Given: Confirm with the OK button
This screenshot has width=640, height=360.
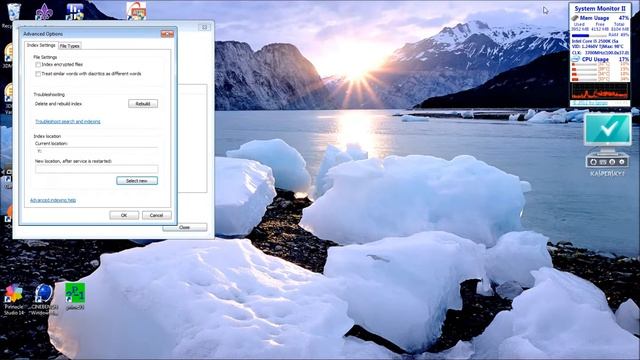Looking at the screenshot, I should coord(124,215).
